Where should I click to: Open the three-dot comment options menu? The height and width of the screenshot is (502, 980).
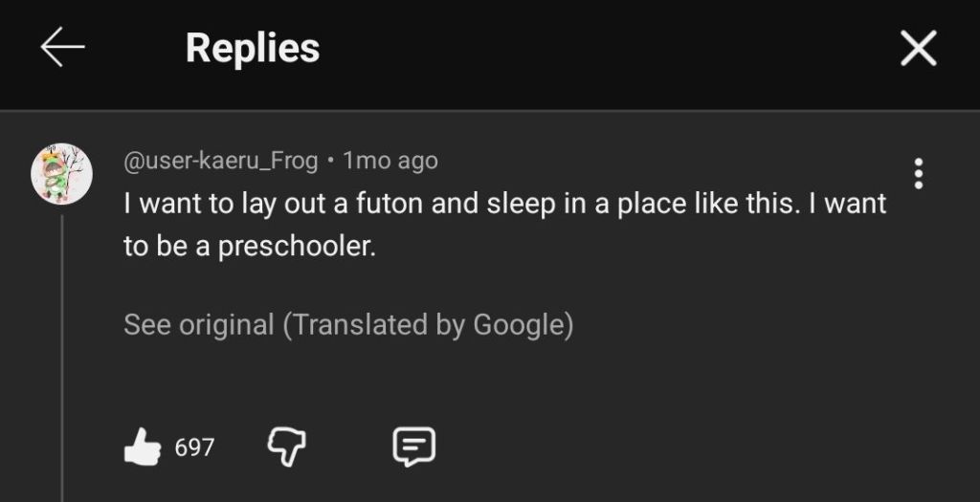918,173
